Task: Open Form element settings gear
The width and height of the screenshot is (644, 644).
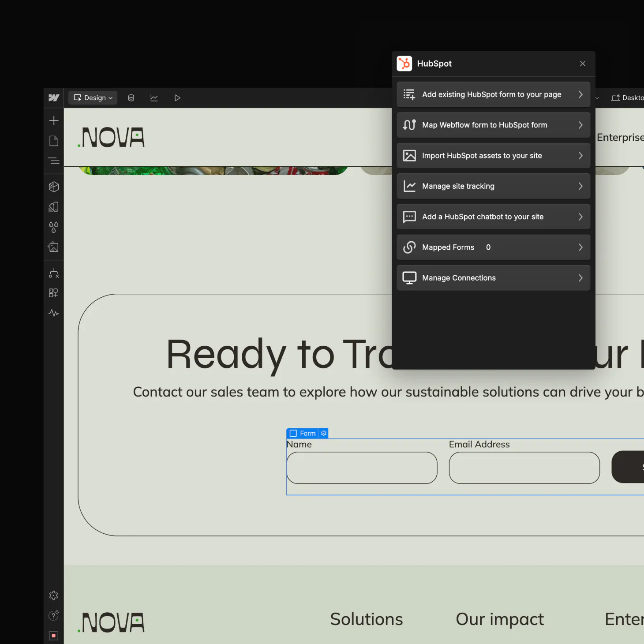Action: tap(324, 434)
